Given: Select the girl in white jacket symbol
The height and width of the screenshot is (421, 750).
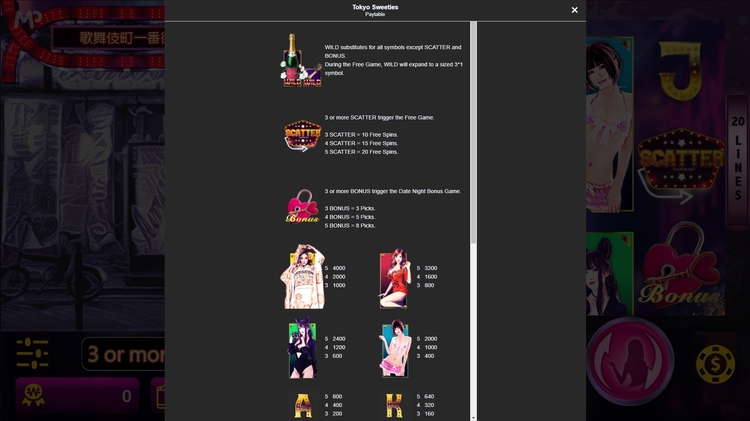Looking at the screenshot, I should 302,276.
